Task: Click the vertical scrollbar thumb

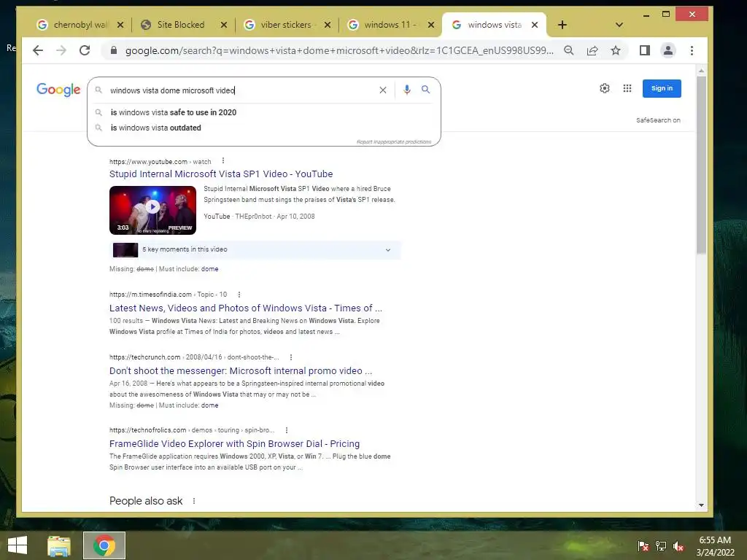Action: 701,164
